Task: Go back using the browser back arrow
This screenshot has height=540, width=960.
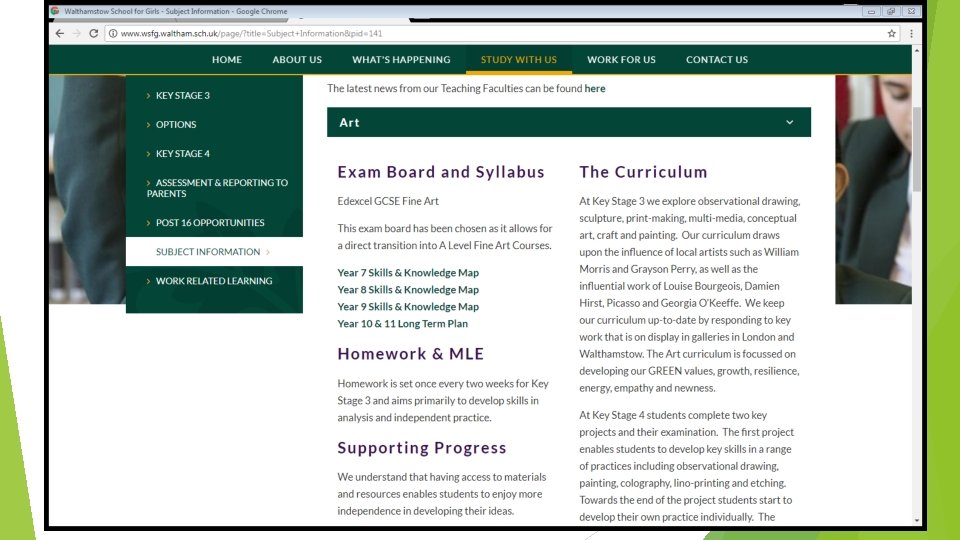Action: (x=59, y=34)
